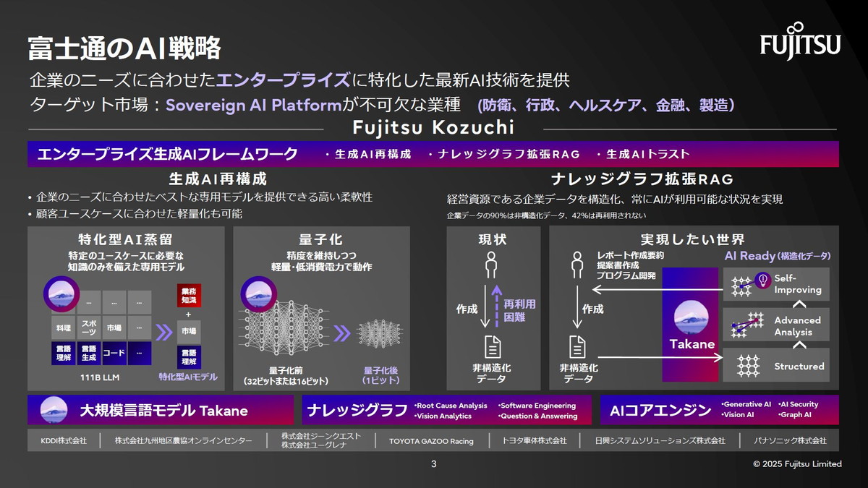The image size is (868, 488).
Task: Click the red 業務知識 block
Action: 188,295
